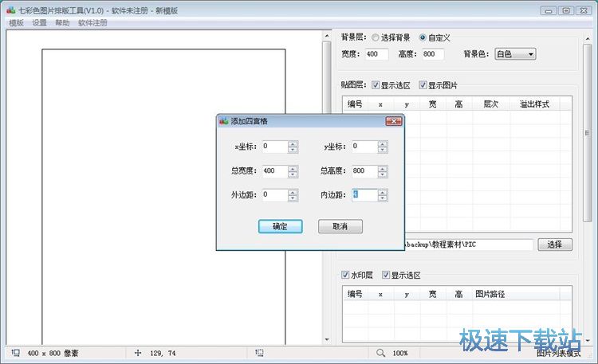The height and width of the screenshot is (364, 598).
Task: Maximize the main window
Action: (x=566, y=10)
